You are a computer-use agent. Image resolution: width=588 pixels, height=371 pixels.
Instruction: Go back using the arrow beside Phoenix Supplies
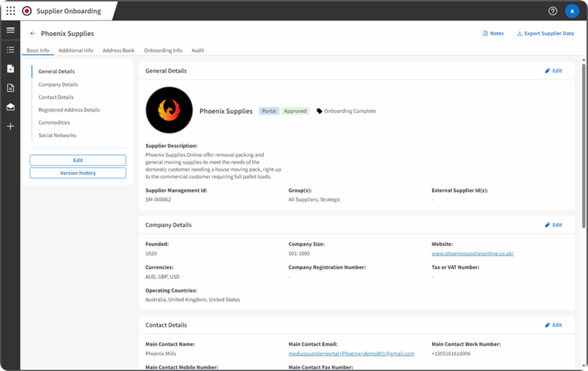pos(32,34)
